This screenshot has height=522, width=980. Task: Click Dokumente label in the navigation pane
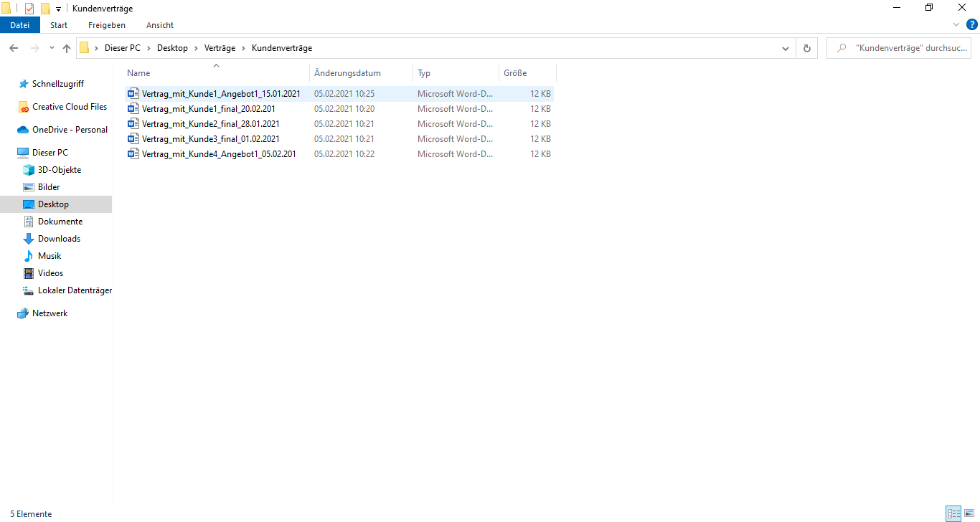(60, 222)
